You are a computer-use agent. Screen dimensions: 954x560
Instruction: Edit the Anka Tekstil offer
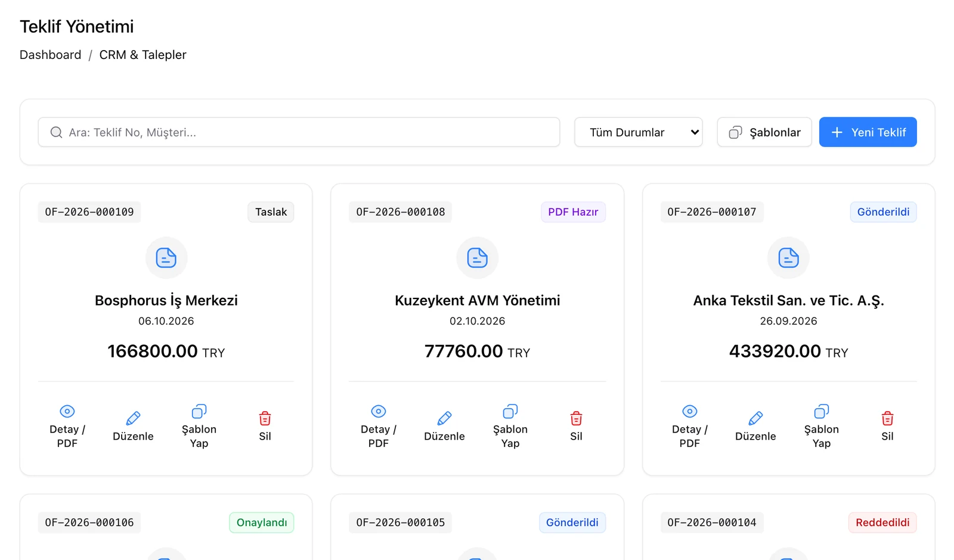(x=755, y=427)
